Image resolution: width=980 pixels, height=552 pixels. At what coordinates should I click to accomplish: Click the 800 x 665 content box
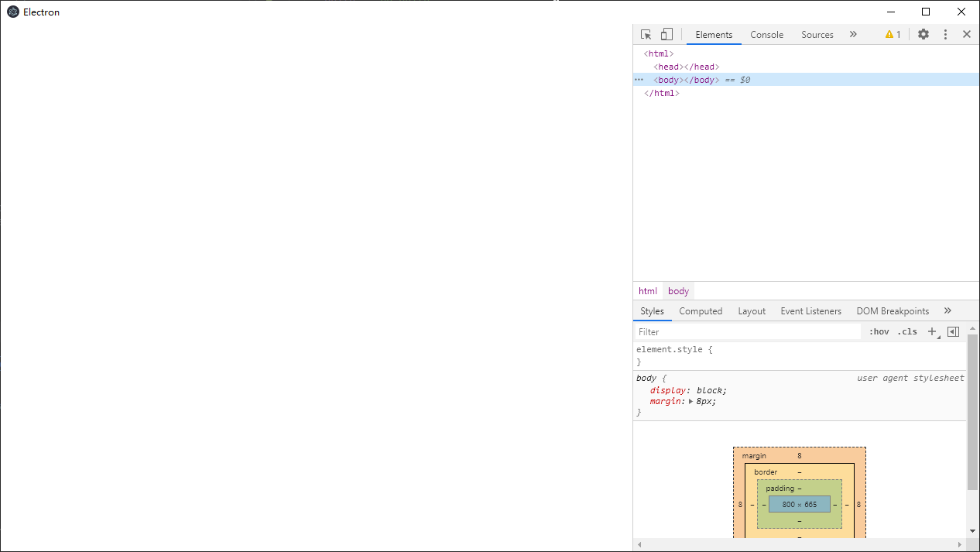[x=799, y=504]
